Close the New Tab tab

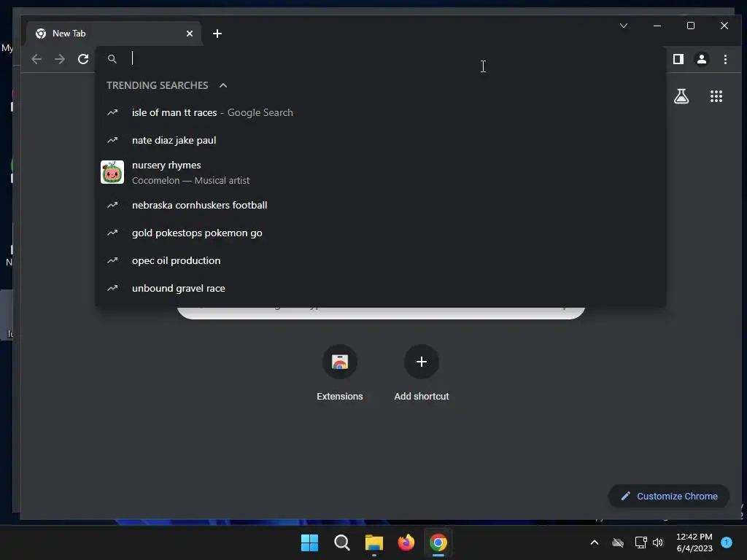pyautogui.click(x=190, y=34)
